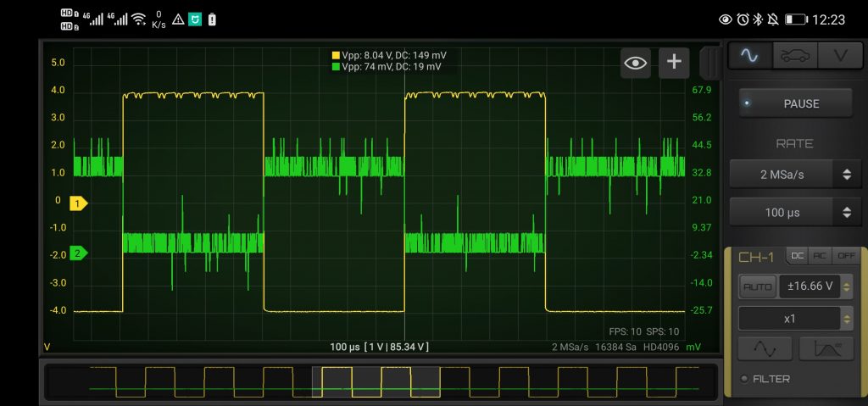The height and width of the screenshot is (406, 868).
Task: Select DC coupling for CH-1
Action: pyautogui.click(x=798, y=255)
